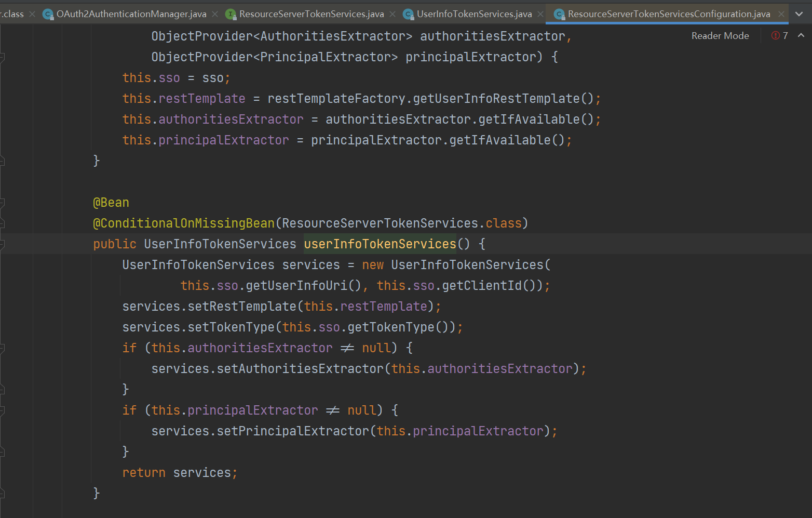This screenshot has width=812, height=518.
Task: Click the class icon on OAuth2AuthenticationManager tab
Action: pyautogui.click(x=48, y=15)
